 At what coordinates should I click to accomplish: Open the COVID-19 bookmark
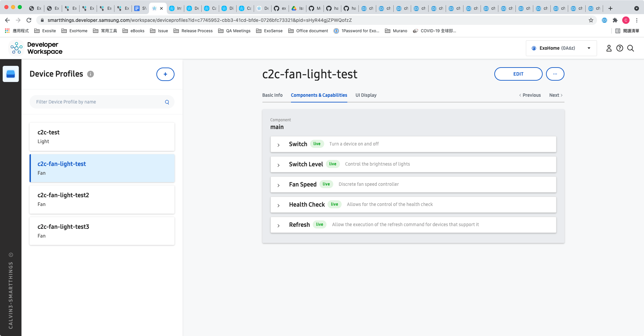(435, 31)
